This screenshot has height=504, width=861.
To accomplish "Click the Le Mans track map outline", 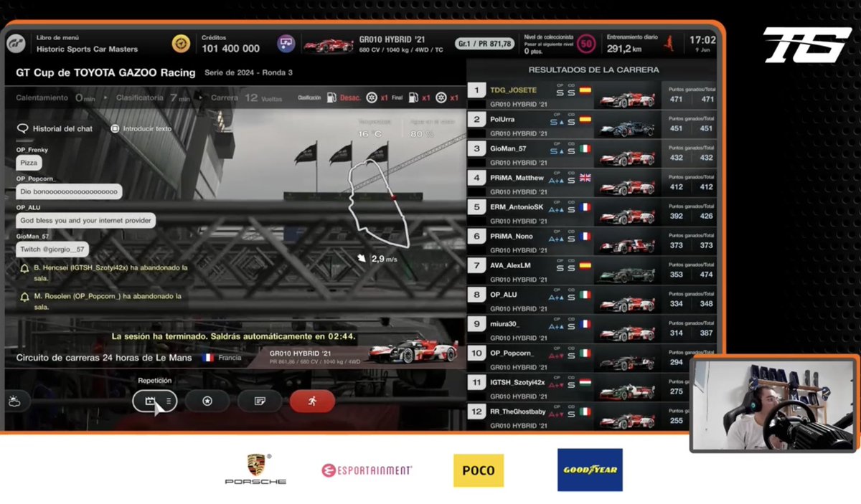I will point(378,204).
